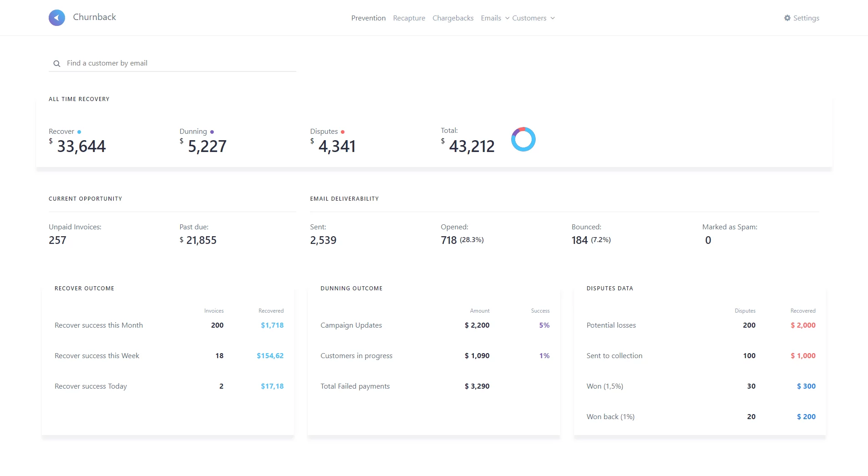Expand the Emails dropdown chevron
Image resolution: width=868 pixels, height=476 pixels.
(507, 18)
